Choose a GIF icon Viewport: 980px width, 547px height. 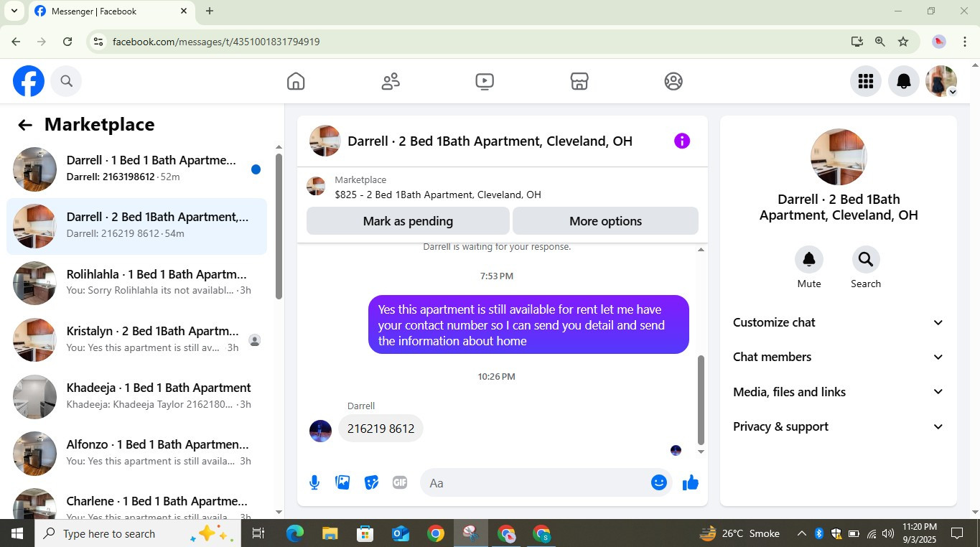(400, 483)
